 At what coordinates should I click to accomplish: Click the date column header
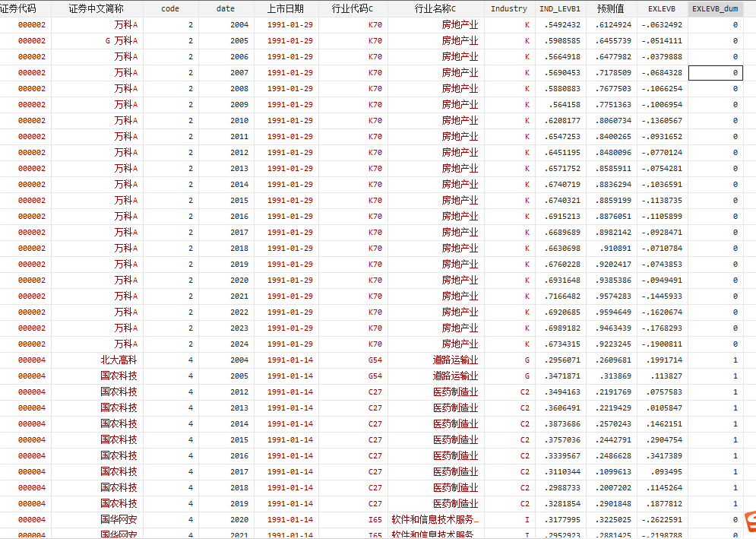pyautogui.click(x=226, y=8)
